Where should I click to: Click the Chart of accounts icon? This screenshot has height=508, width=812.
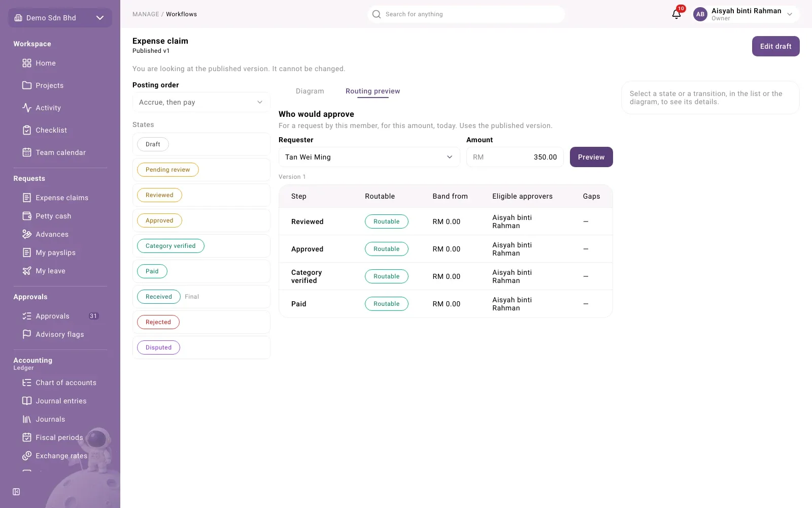[27, 383]
